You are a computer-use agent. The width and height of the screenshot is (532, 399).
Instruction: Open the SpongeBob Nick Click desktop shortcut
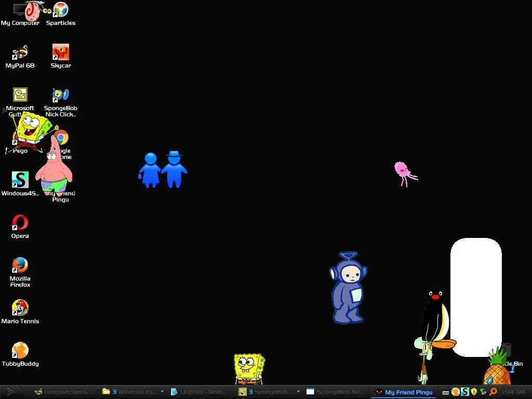[x=61, y=102]
